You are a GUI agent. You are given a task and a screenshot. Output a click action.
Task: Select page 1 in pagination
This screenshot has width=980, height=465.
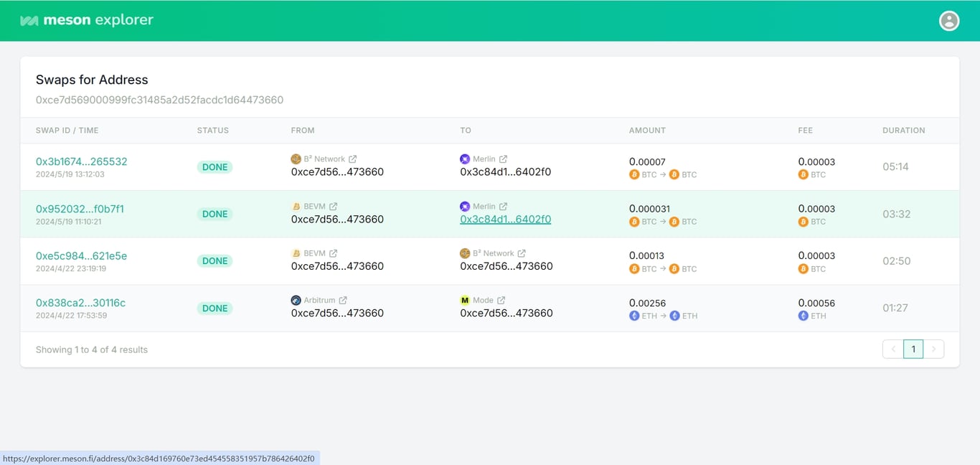point(913,349)
